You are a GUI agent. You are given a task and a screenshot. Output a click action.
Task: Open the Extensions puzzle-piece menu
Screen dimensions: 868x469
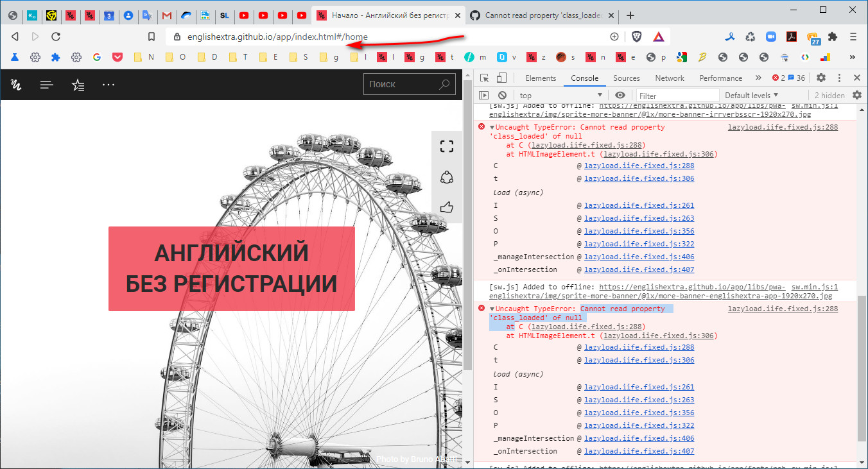click(833, 37)
